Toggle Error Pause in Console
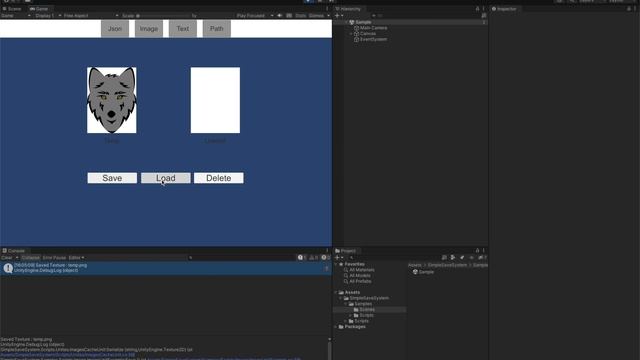The width and height of the screenshot is (640, 360). tap(54, 258)
